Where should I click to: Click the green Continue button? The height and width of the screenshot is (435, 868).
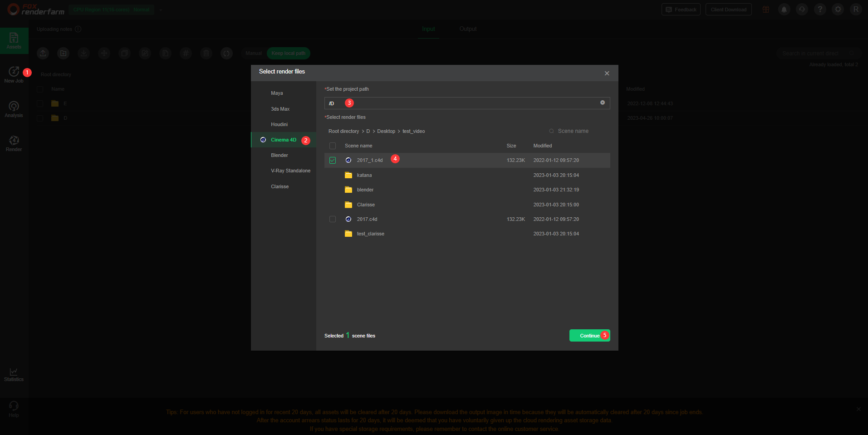(x=590, y=336)
